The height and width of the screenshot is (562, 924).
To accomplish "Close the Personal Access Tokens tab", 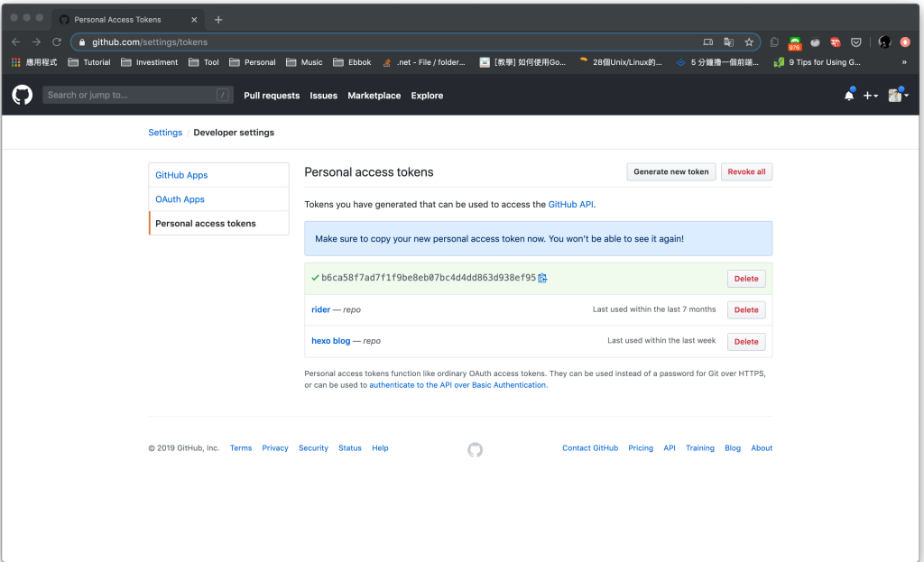I will point(194,20).
